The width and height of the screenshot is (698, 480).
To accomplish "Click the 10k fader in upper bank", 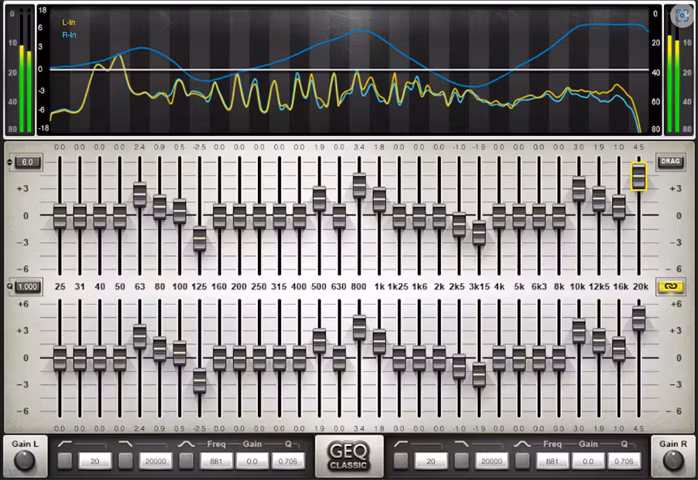I will coord(579,189).
